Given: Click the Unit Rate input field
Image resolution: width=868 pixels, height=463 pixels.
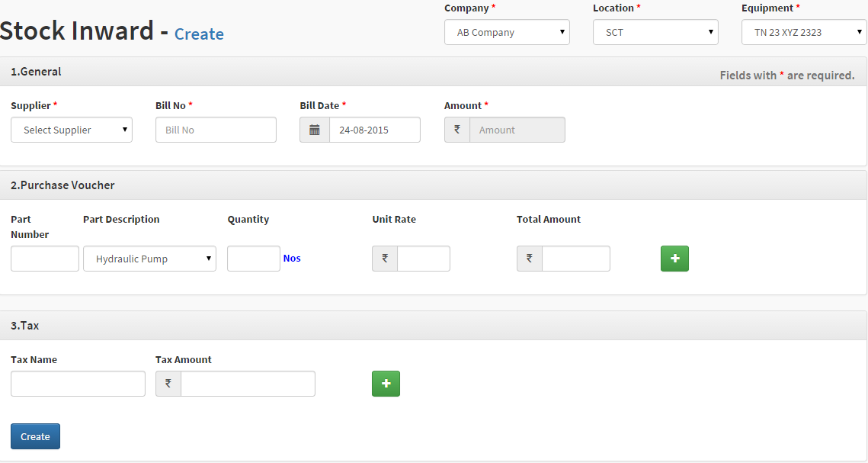Looking at the screenshot, I should pos(424,259).
